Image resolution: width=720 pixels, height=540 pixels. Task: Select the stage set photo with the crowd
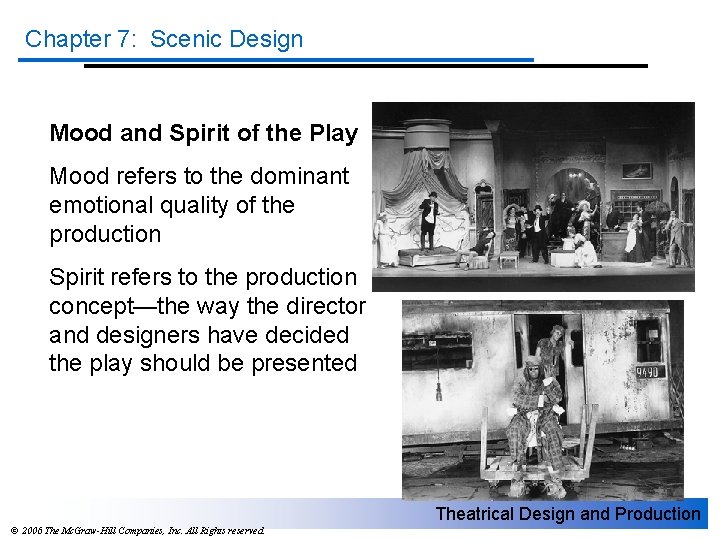533,197
